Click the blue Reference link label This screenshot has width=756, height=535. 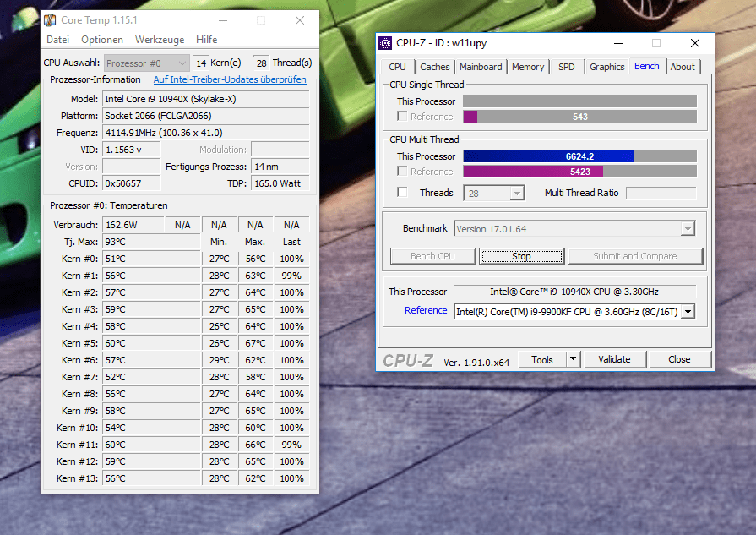click(426, 310)
